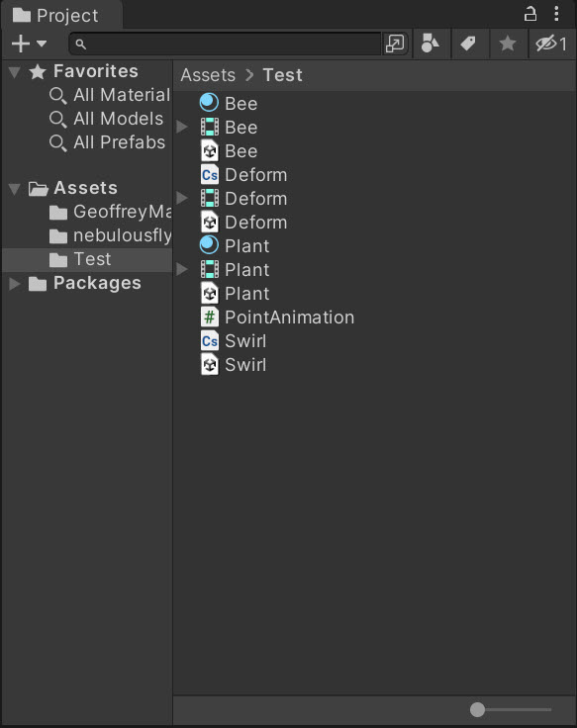577x728 pixels.
Task: Open the three-dot panel options menu
Action: tap(556, 14)
